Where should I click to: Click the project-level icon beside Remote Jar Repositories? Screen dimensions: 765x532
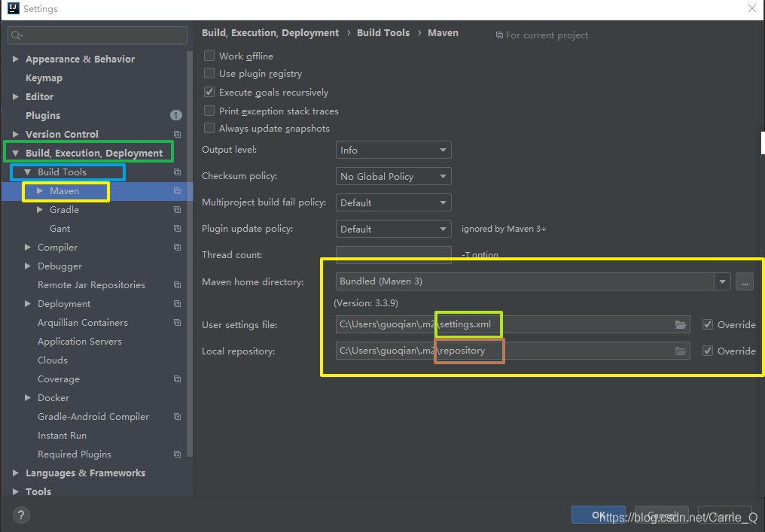(x=178, y=284)
